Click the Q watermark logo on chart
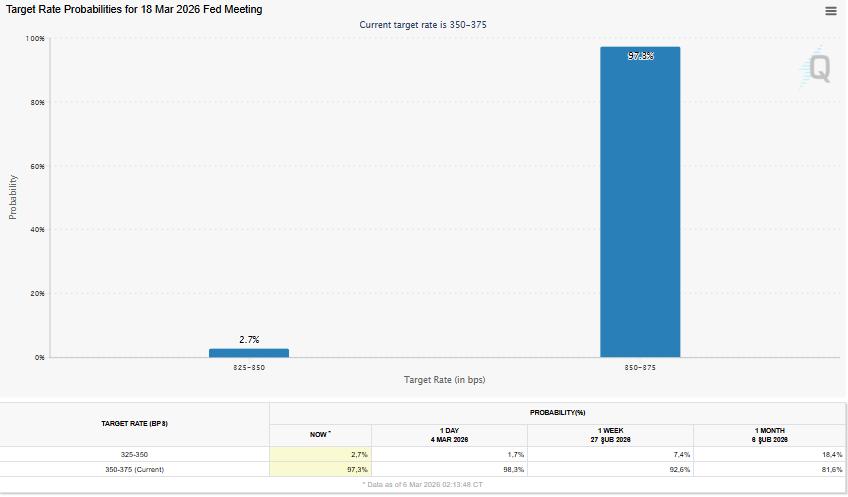The width and height of the screenshot is (848, 497). pos(818,68)
